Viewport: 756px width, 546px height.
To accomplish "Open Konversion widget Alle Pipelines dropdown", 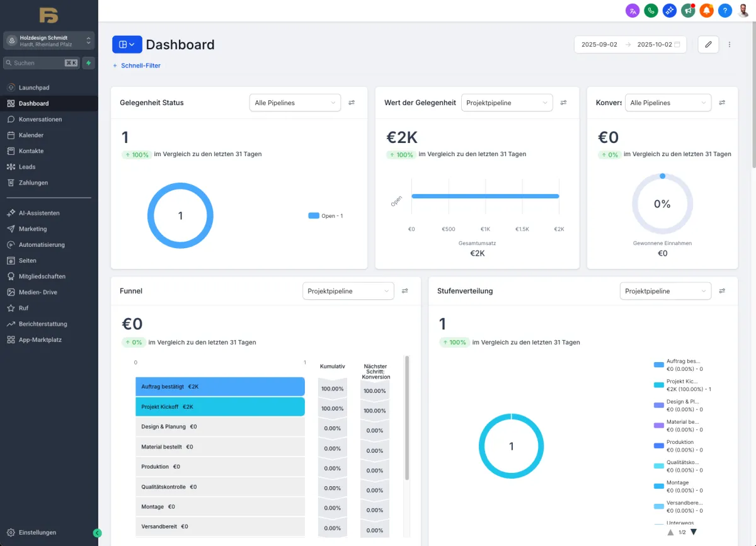I will [668, 103].
